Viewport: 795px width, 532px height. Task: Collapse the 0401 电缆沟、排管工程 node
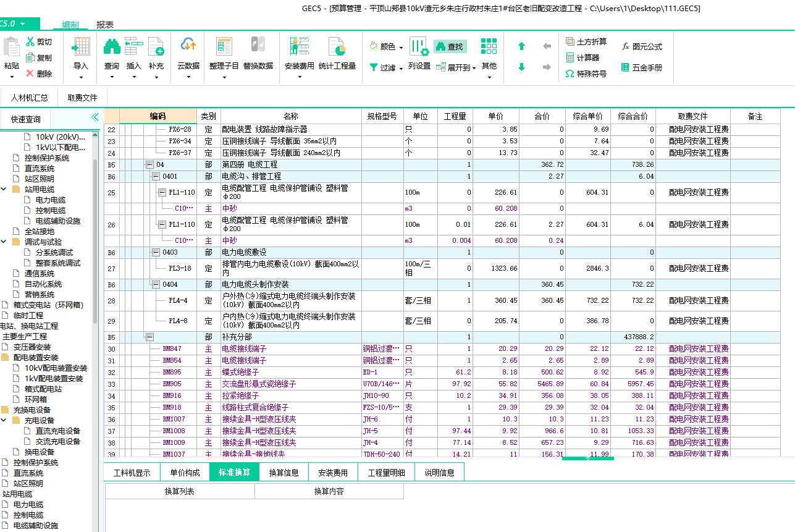pyautogui.click(x=156, y=177)
